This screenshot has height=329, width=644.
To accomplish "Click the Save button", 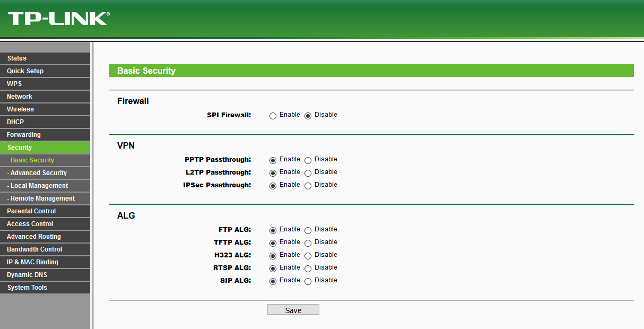I will (x=293, y=310).
